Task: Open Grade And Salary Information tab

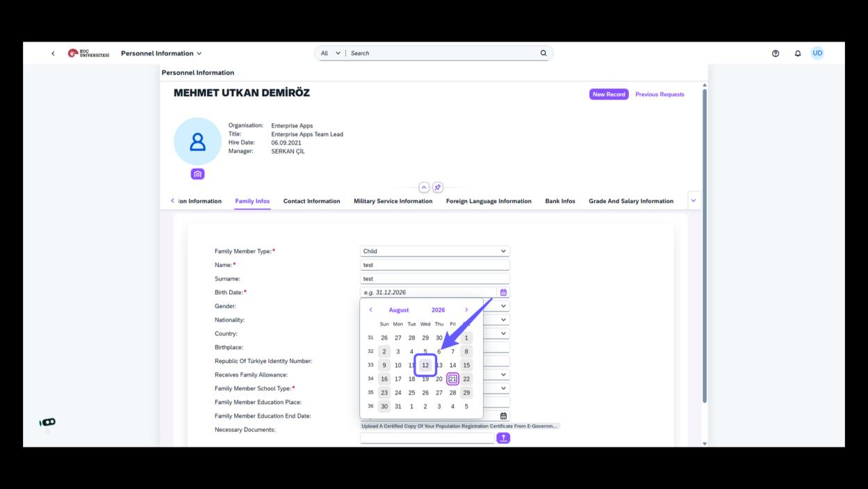Action: pyautogui.click(x=631, y=201)
